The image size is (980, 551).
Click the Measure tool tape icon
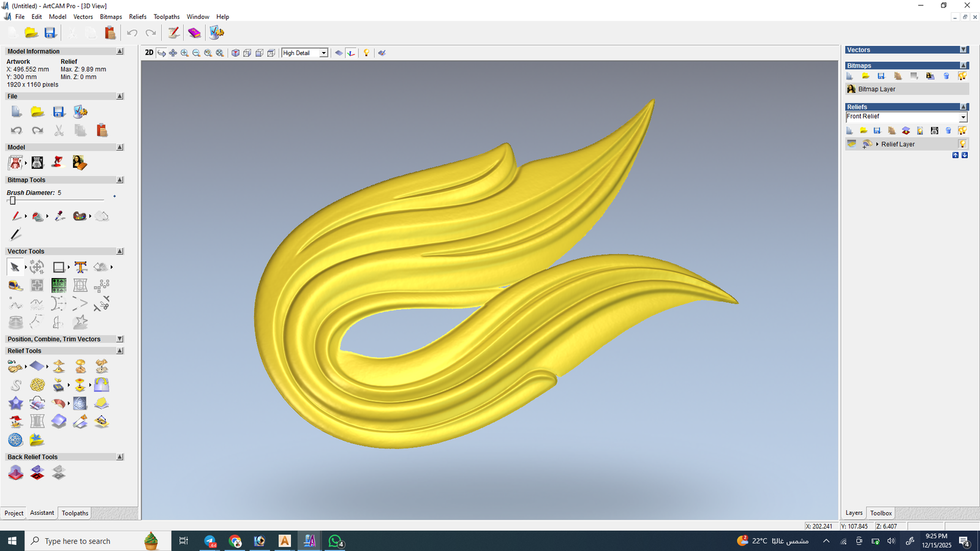coord(15,285)
